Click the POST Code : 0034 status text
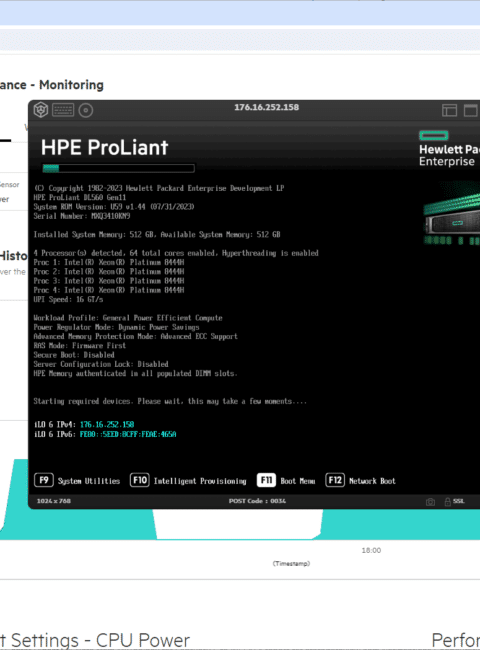 tap(257, 501)
